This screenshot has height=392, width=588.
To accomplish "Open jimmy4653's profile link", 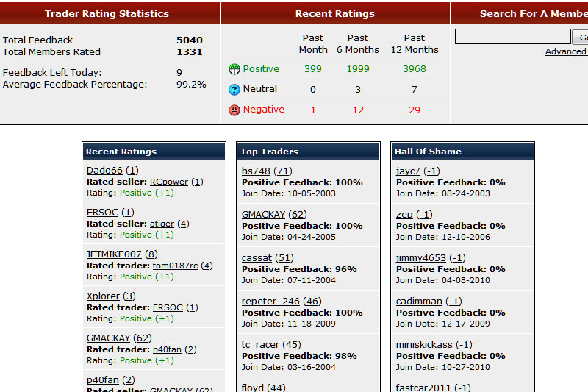I will tap(421, 258).
